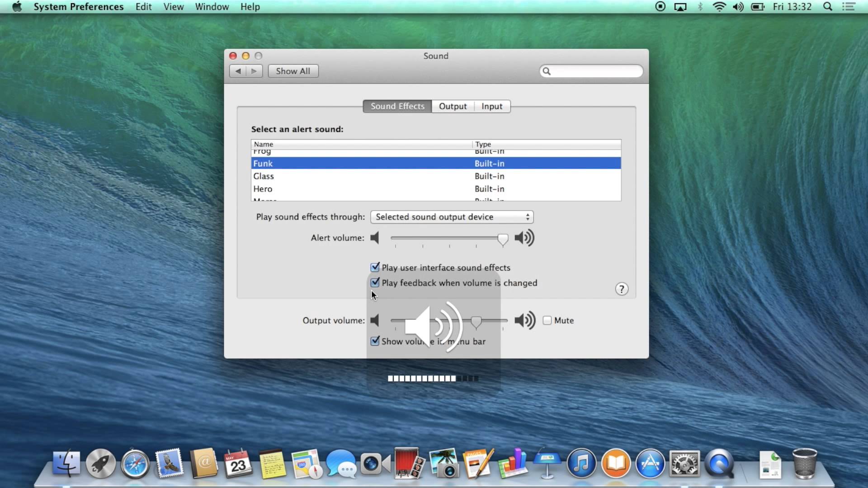Click the quiet speaker icon beside Output volume
The image size is (868, 488).
click(x=375, y=320)
